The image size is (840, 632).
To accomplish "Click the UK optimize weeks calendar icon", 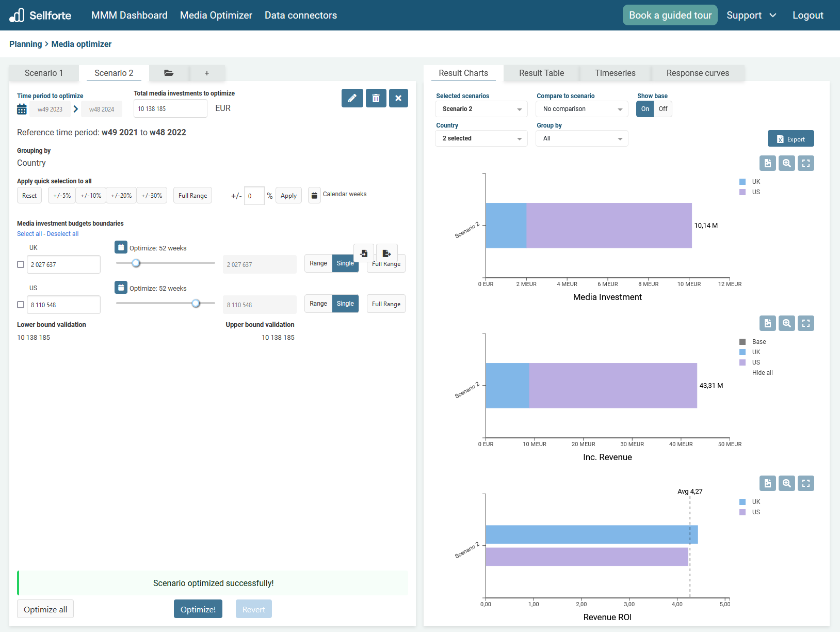I will click(121, 247).
